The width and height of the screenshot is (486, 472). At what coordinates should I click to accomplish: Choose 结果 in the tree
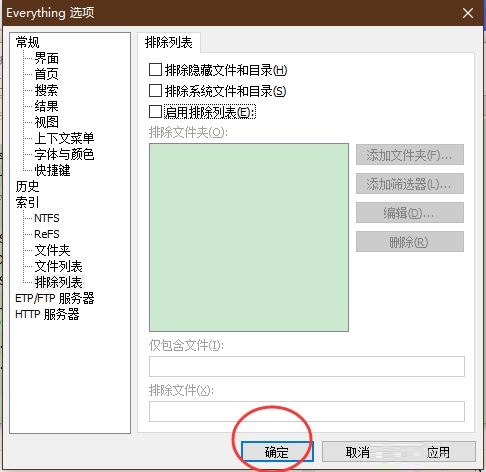[47, 106]
